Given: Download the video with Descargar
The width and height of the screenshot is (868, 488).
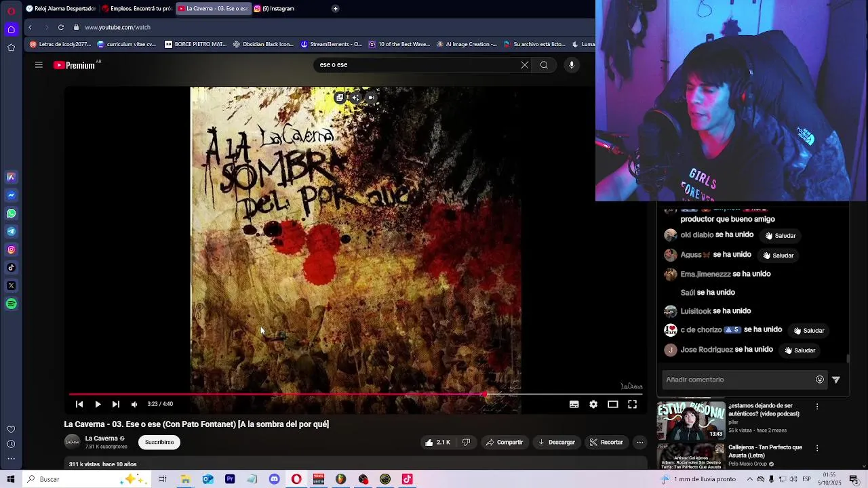Looking at the screenshot, I should click(557, 442).
